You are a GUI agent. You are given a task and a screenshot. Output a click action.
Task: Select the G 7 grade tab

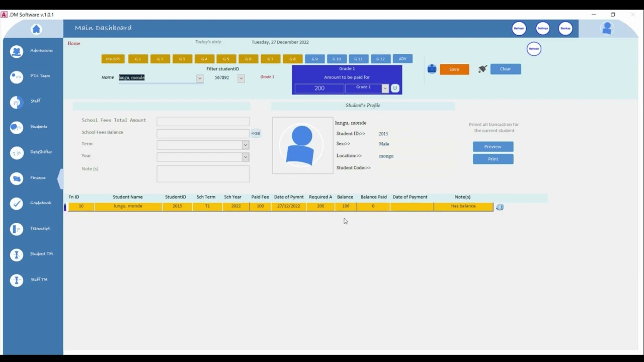270,59
